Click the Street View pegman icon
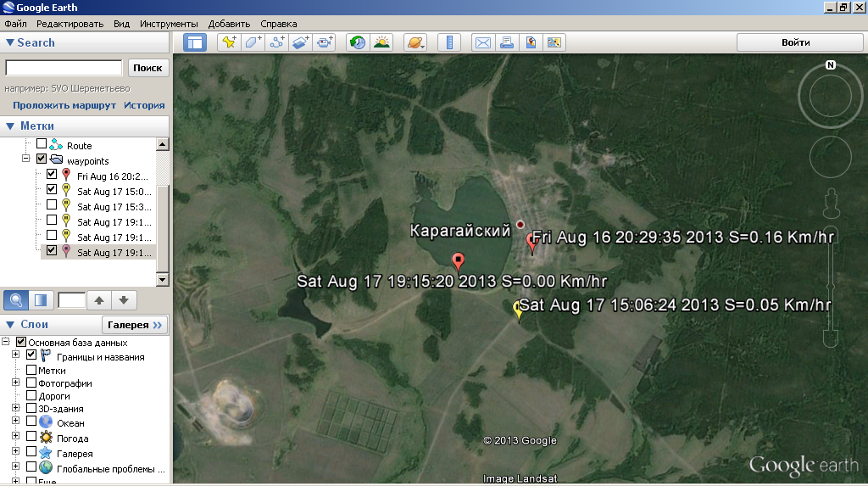Viewport: 868px width, 486px height. click(x=831, y=204)
